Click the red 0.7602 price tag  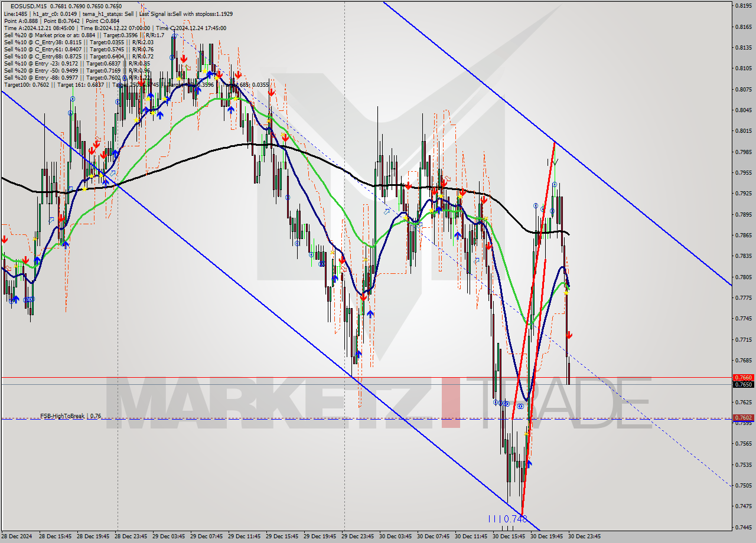[744, 418]
